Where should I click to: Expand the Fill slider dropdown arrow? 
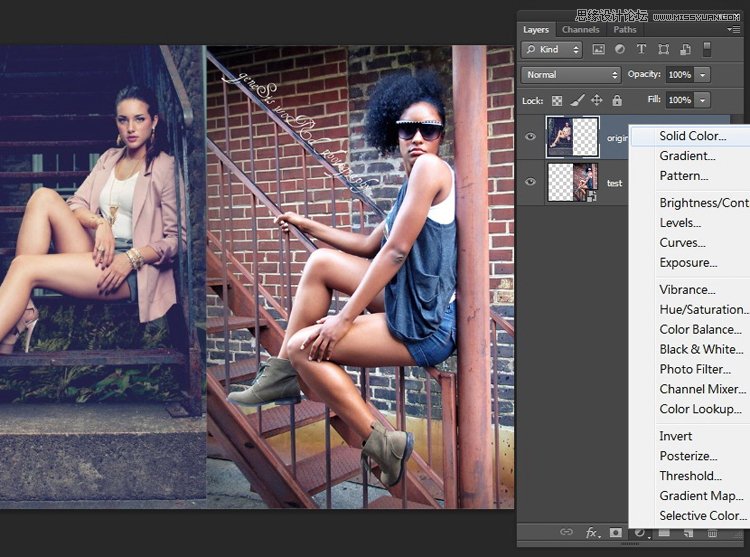tap(703, 100)
